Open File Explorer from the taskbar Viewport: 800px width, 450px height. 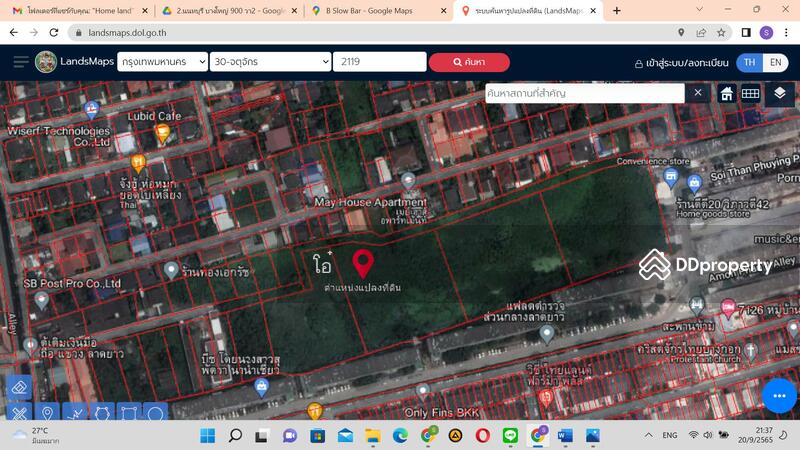pos(372,435)
